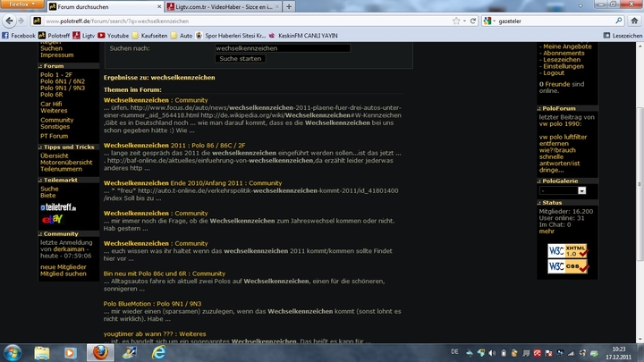Click the volume speaker tray icon
The width and height of the screenshot is (644, 362).
point(492,353)
